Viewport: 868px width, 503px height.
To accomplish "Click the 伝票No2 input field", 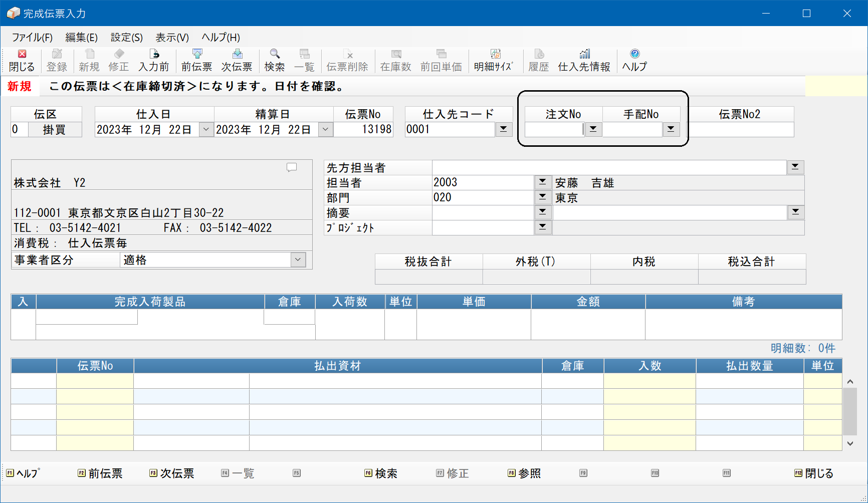I will point(740,130).
